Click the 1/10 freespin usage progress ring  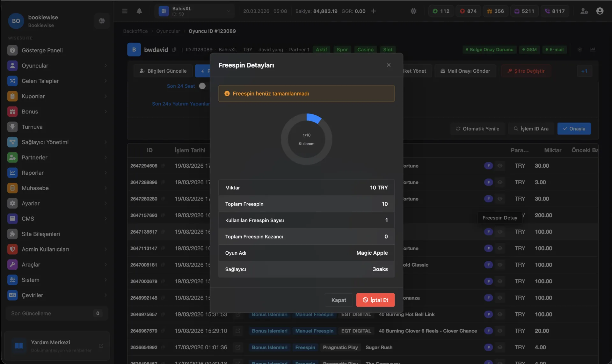click(307, 139)
